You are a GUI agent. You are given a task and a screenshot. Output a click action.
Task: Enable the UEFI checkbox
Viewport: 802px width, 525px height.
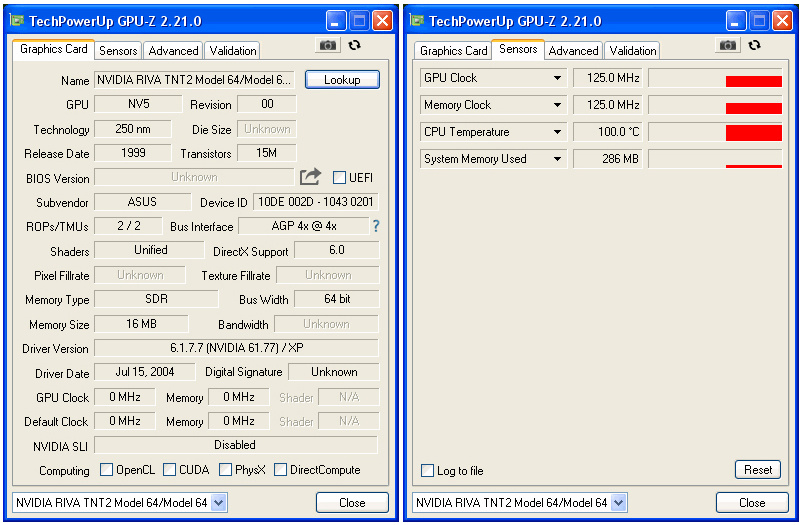click(339, 178)
